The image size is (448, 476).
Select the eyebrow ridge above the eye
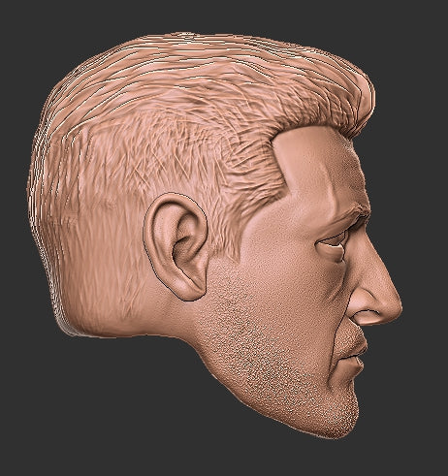(x=349, y=215)
